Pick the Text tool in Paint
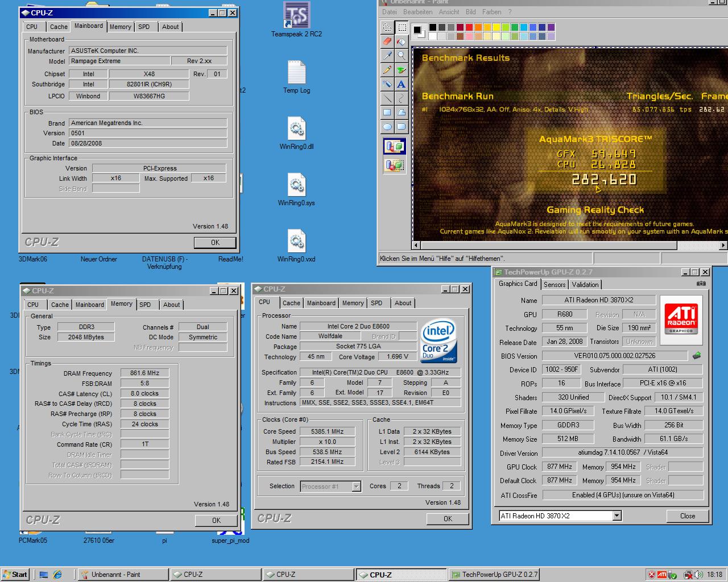 [x=402, y=84]
